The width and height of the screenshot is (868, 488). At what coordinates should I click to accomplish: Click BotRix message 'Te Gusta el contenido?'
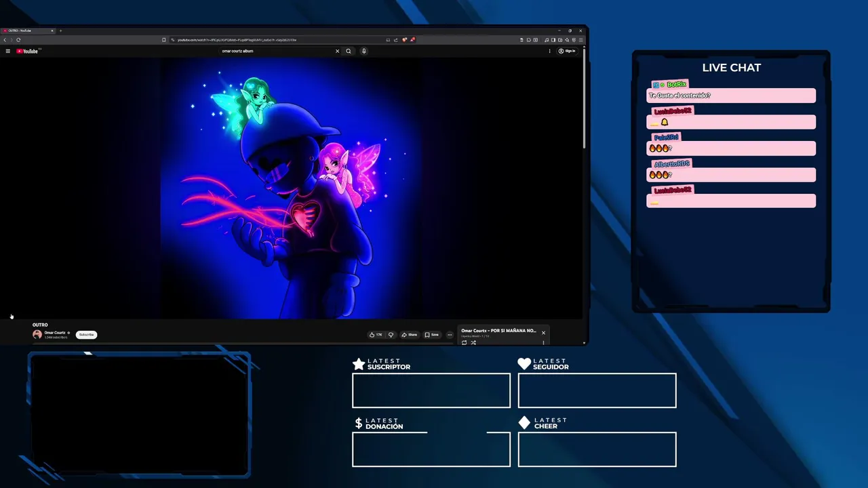pyautogui.click(x=680, y=96)
